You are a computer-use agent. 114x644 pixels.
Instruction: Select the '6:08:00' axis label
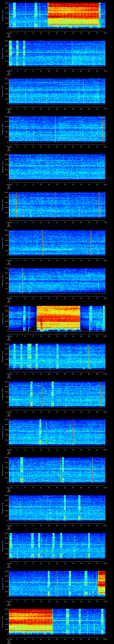[9, 298]
